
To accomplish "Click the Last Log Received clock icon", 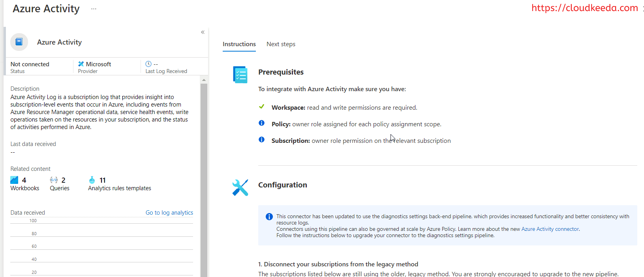I will (148, 64).
